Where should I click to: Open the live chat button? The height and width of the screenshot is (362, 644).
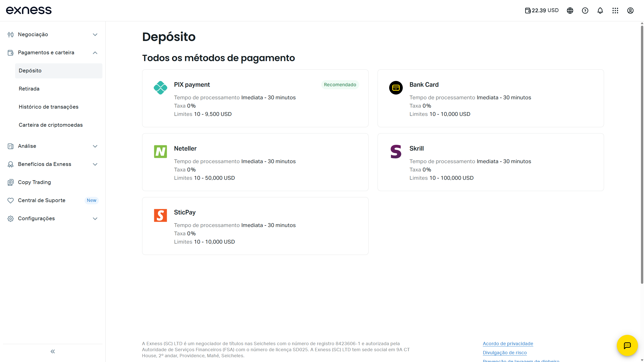[x=627, y=345]
